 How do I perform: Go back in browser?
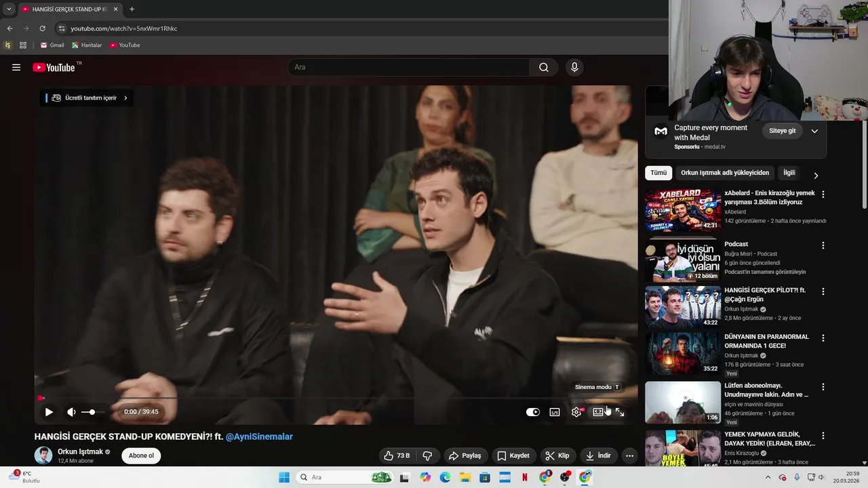pos(9,28)
